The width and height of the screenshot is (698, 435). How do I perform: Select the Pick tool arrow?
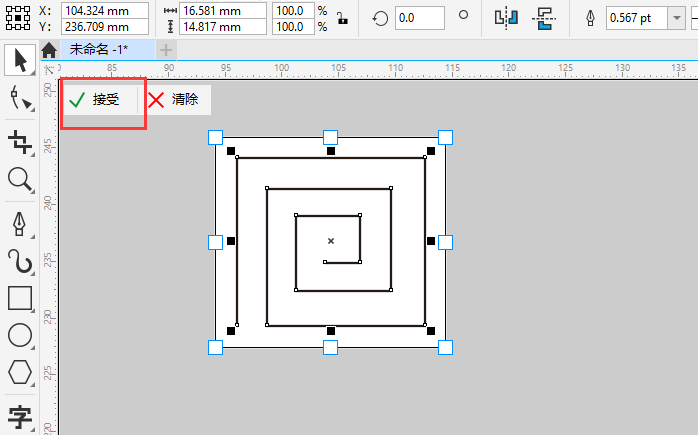pos(20,60)
